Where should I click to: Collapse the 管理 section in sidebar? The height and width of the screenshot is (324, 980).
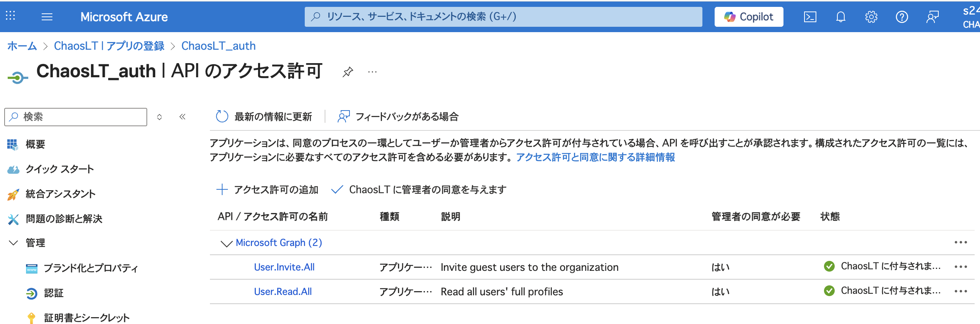click(13, 243)
